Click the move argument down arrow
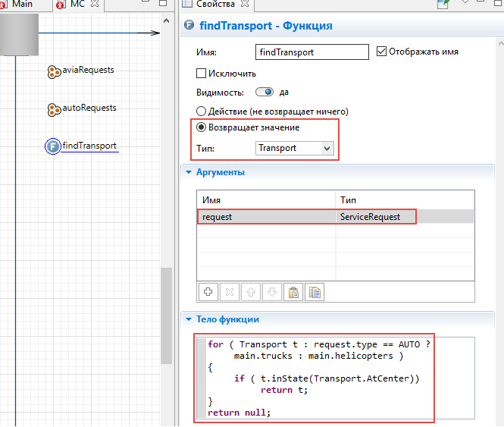The height and width of the screenshot is (427, 504). pos(272,292)
